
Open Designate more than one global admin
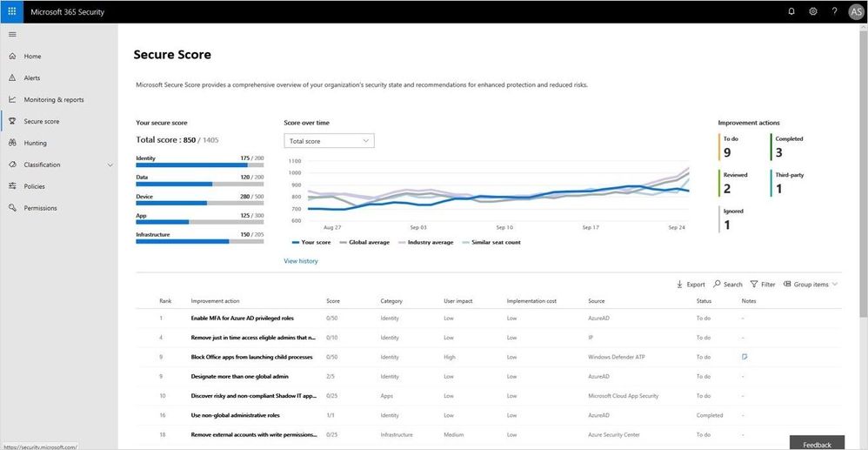coord(239,376)
